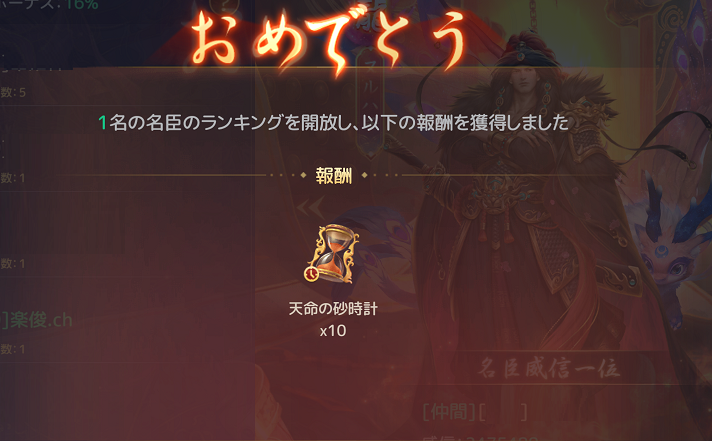Tap the dimmed double-chevron back arrow

pos(311,208)
